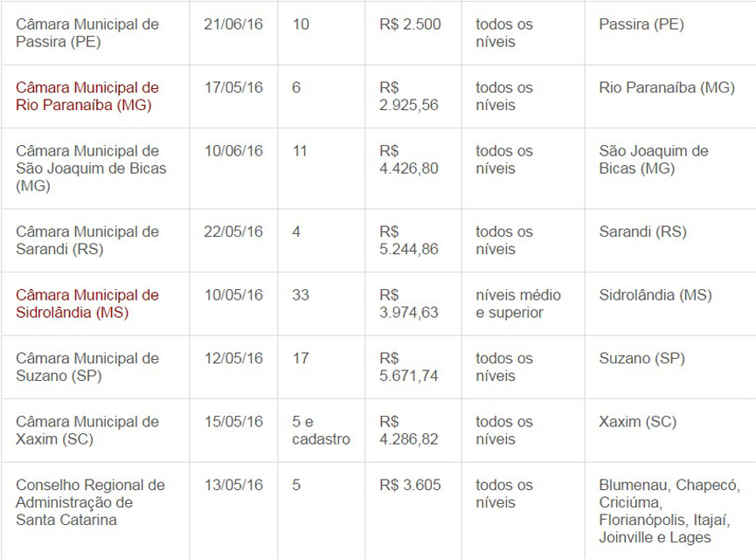Click the R$ 5.244,86 salary value
The image size is (756, 559).
click(x=409, y=240)
